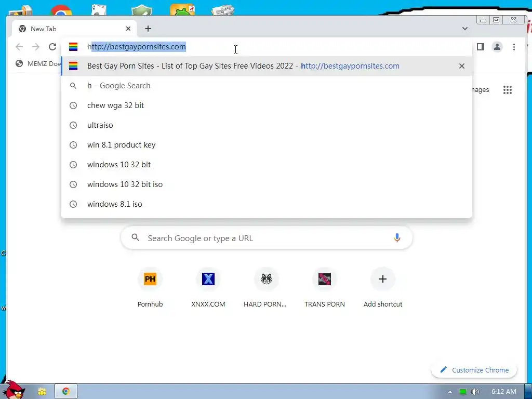Screen dimensions: 532x399
Task: Open the 6:12 AM taskbar clock
Action: click(504, 392)
